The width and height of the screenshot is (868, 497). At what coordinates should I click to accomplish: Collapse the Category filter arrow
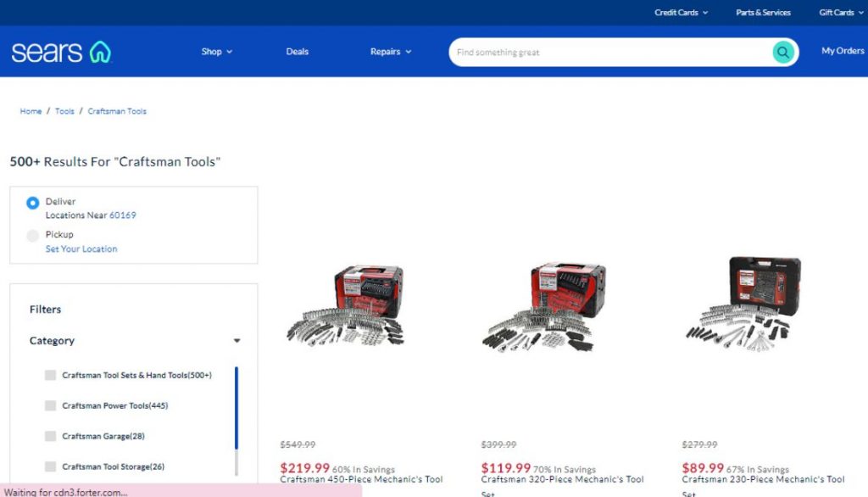tap(237, 341)
